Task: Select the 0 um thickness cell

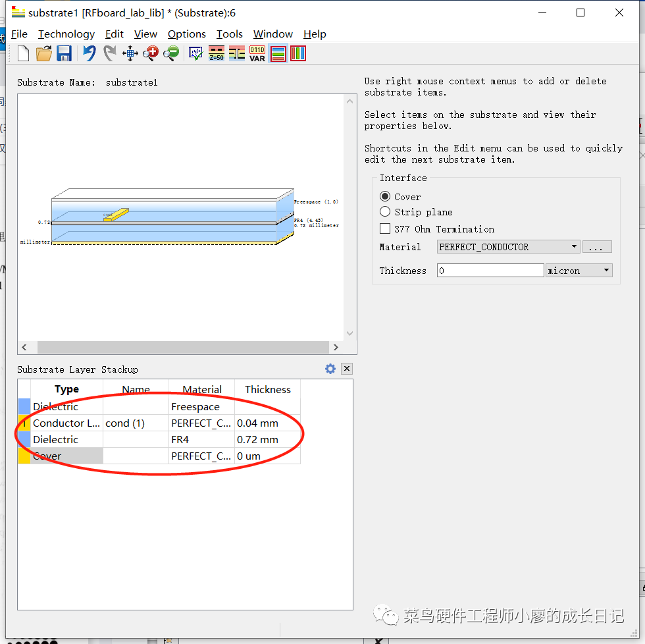Action: click(267, 456)
